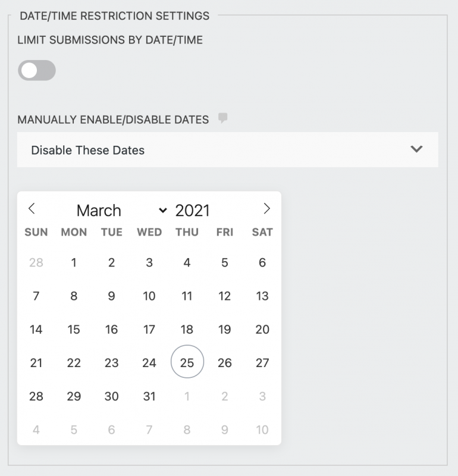Choose March 8 on the calendar
458x476 pixels.
[x=74, y=296]
